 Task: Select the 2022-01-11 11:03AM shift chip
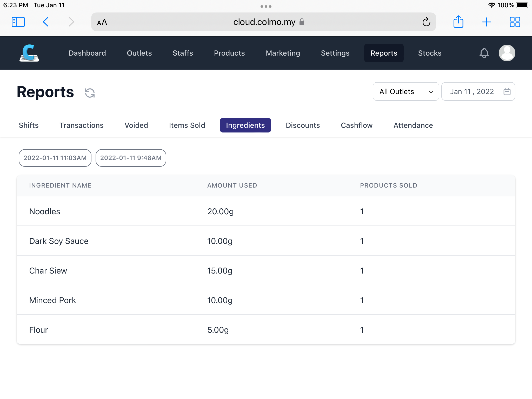click(55, 158)
